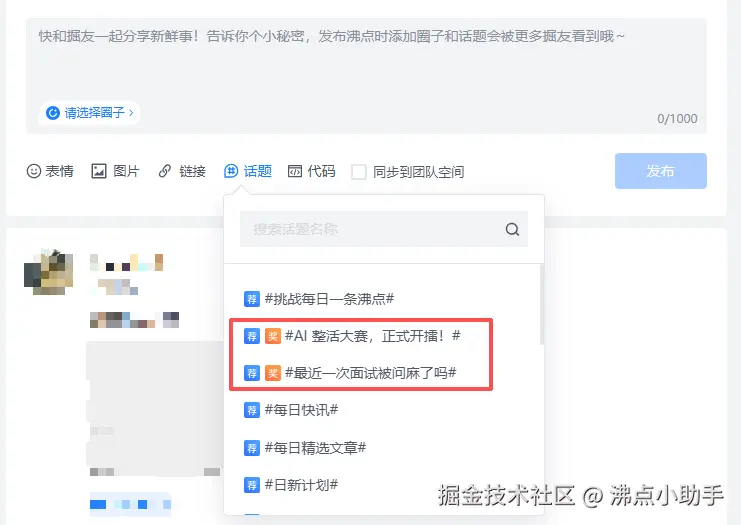Viewport: 741px width, 525px height.
Task: Click the 代码 code icon
Action: (295, 171)
